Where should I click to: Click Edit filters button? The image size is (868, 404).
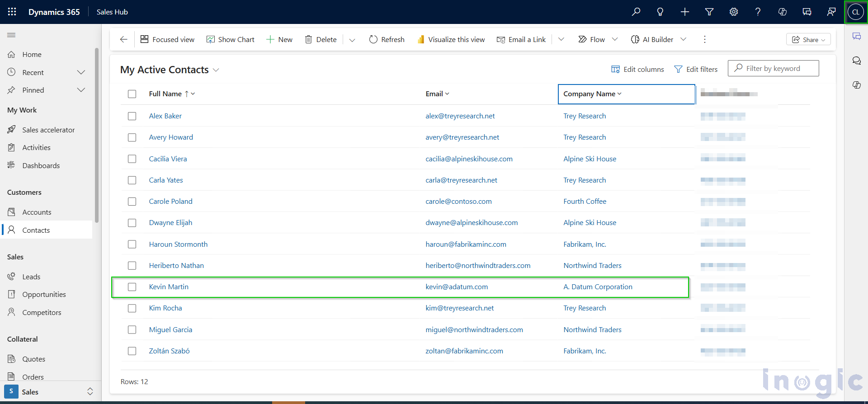696,69
